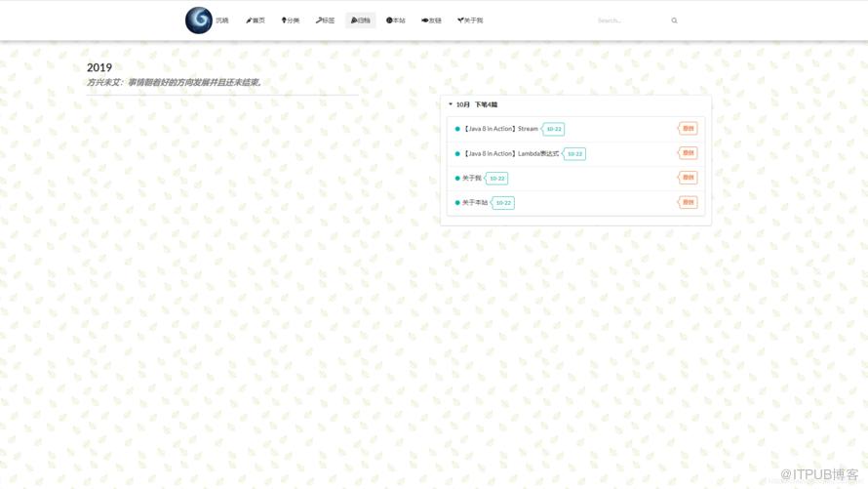This screenshot has width=868, height=489.
Task: Click 10-22 date tag beside 关于我 article
Action: coord(496,179)
